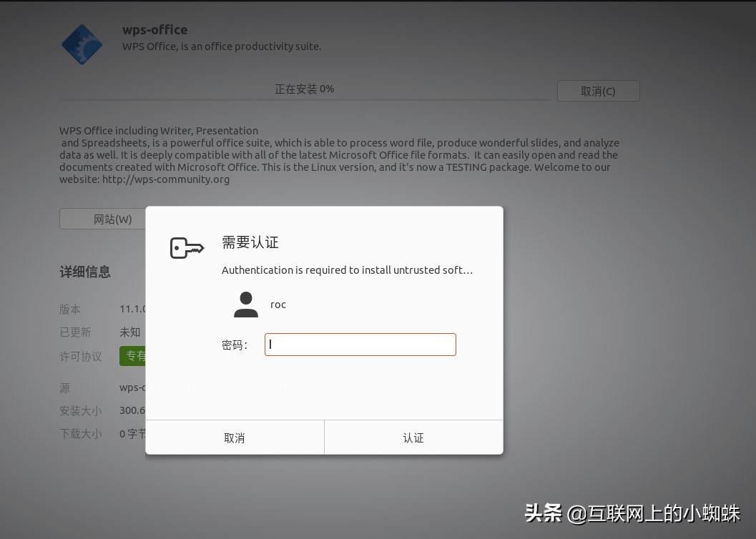The image size is (756, 539).
Task: Click the '详细信息' section heading
Action: point(85,272)
